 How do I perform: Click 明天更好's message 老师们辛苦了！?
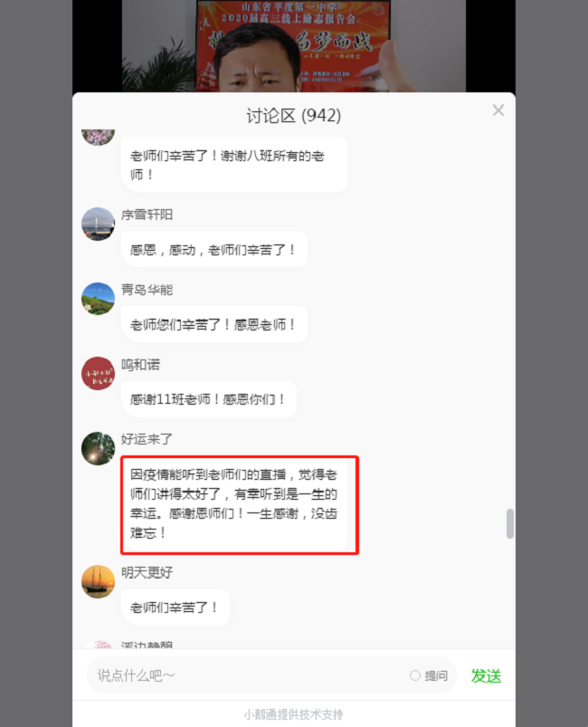(175, 607)
